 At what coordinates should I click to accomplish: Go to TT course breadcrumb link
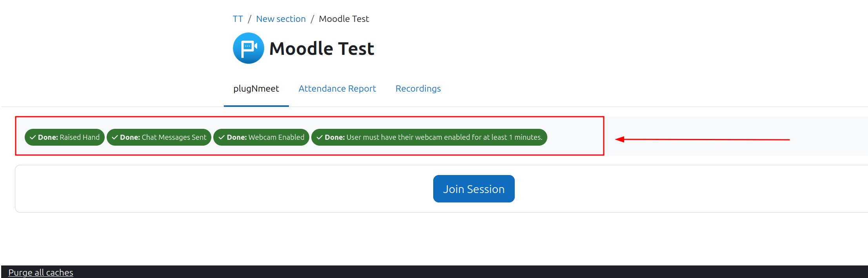(238, 19)
